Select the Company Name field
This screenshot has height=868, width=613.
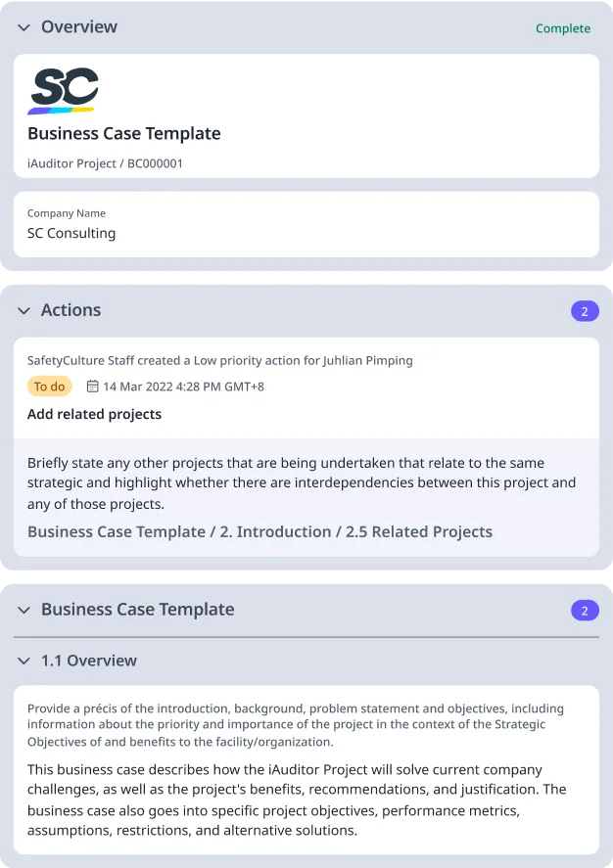click(x=67, y=212)
